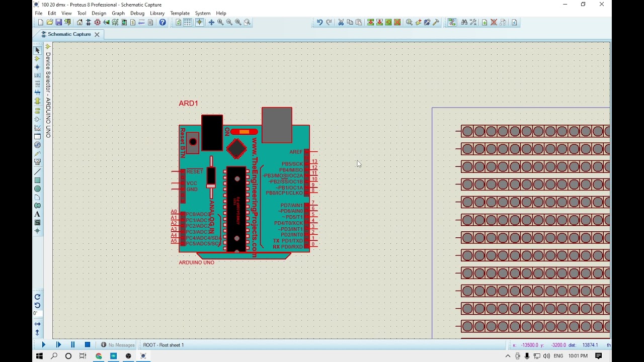Open the Template menu
This screenshot has height=362, width=644.
[180, 13]
